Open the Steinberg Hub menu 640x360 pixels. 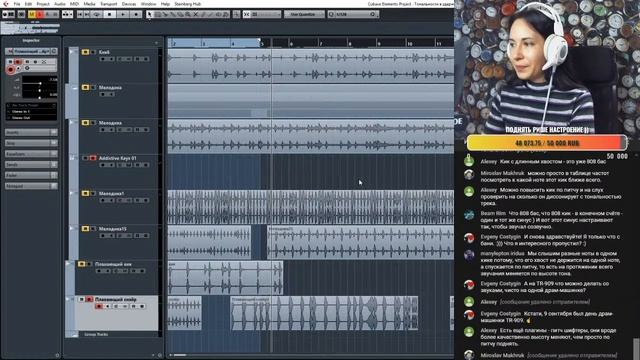tap(188, 4)
